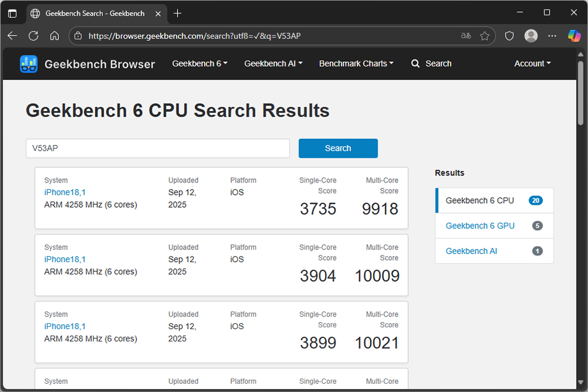Click the scrollbar down arrow
The height and width of the screenshot is (392, 588).
(x=580, y=383)
